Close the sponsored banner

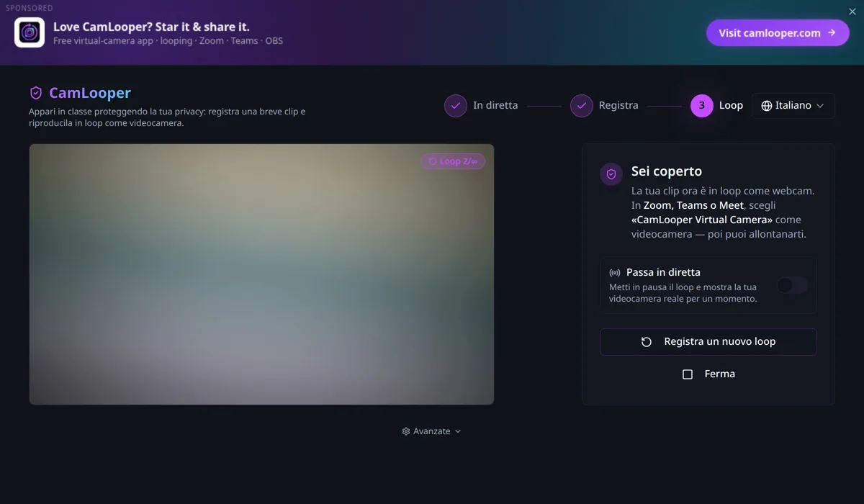(x=852, y=12)
